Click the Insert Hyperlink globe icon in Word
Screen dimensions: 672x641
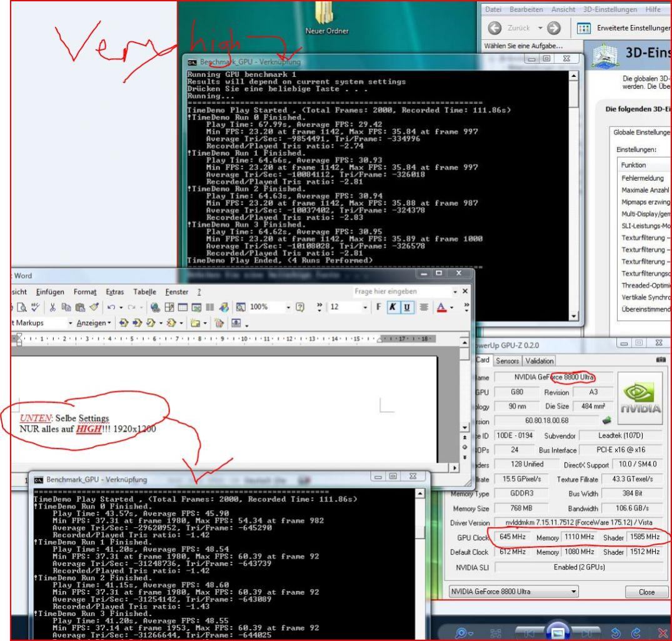(x=155, y=307)
